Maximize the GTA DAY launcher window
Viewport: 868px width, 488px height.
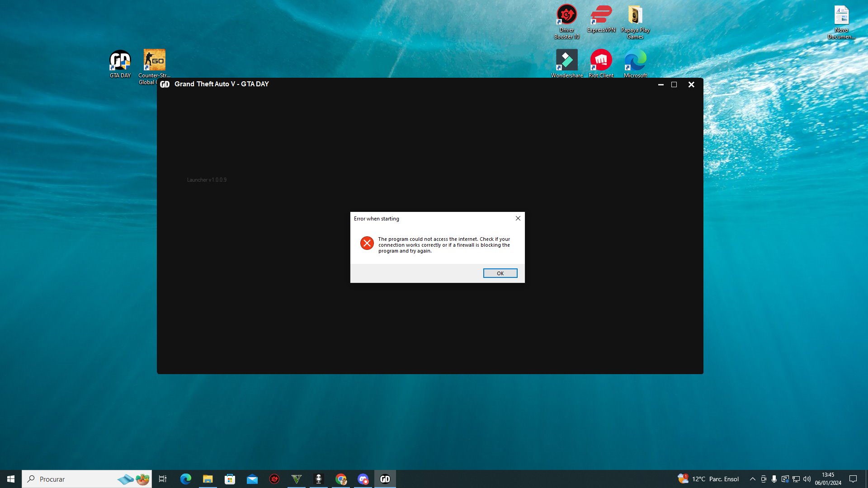674,84
